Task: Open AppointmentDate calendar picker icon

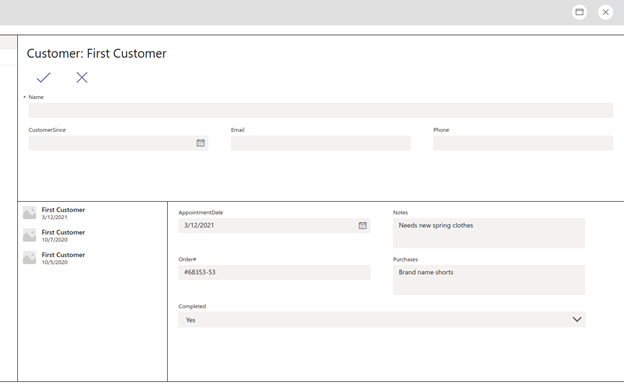Action: click(363, 225)
